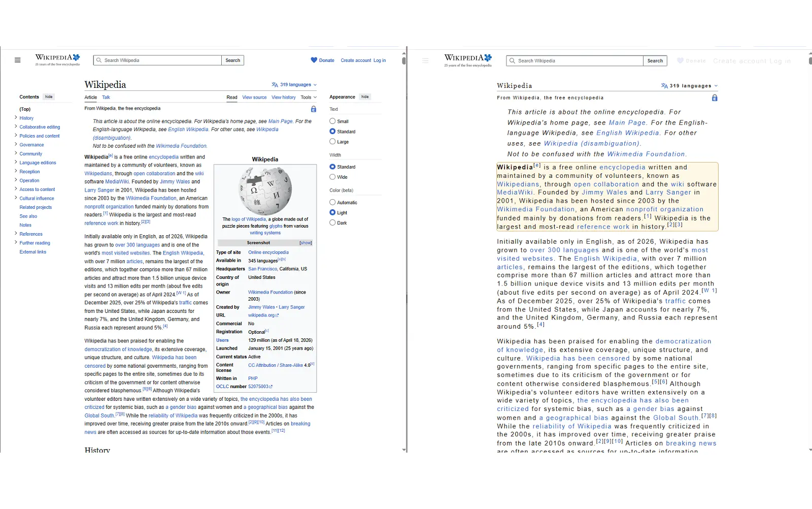
Task: Click the 文A language icon next to 319 languages
Action: click(275, 84)
